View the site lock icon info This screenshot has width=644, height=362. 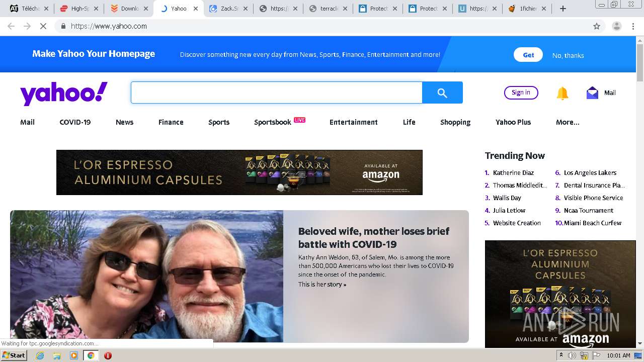coord(63,26)
